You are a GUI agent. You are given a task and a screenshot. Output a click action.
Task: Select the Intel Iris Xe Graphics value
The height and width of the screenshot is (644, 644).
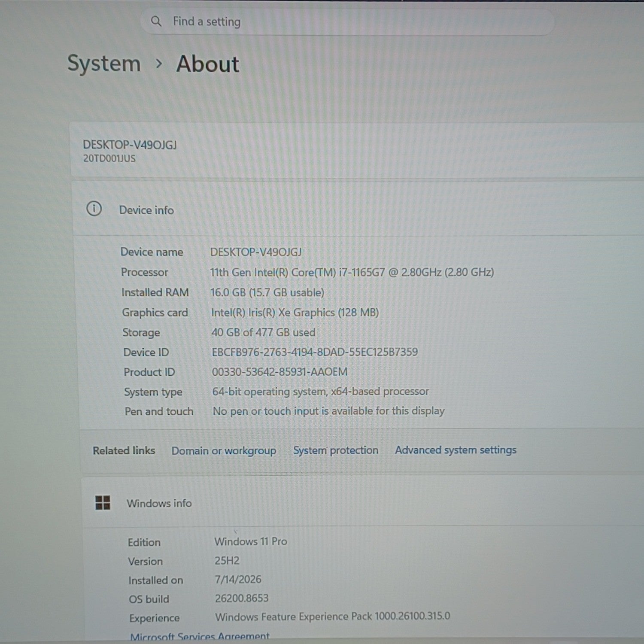click(295, 313)
